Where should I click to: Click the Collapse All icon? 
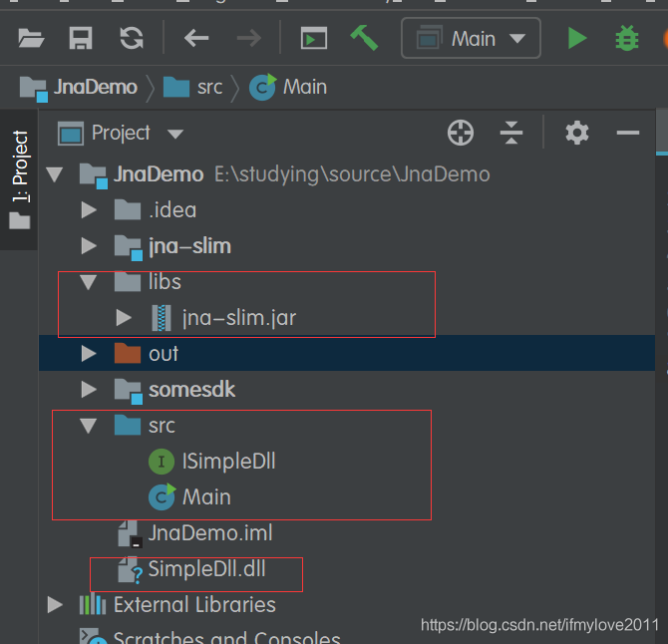coord(511,133)
